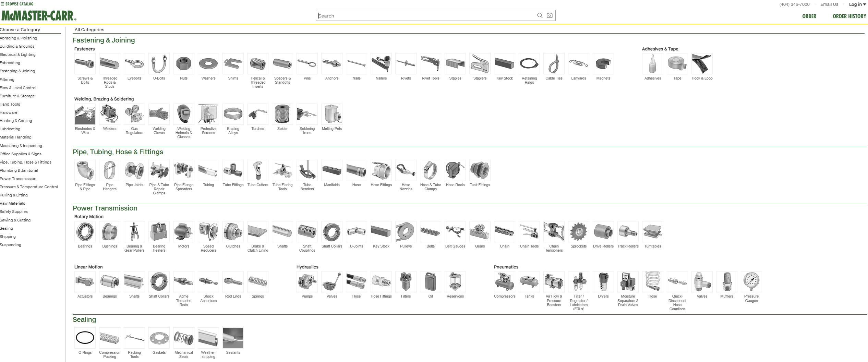868x362 pixels.
Task: Select the Chain Tensioners icon
Action: (x=554, y=232)
